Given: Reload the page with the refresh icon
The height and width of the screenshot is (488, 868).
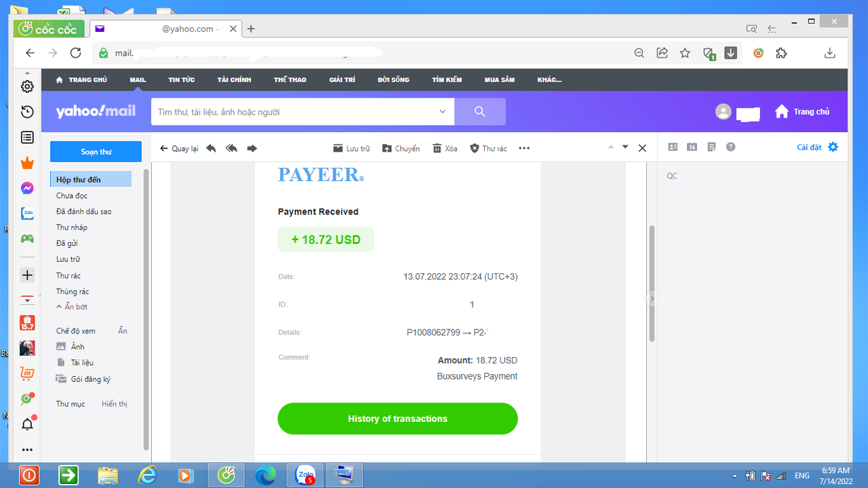Looking at the screenshot, I should pos(76,53).
